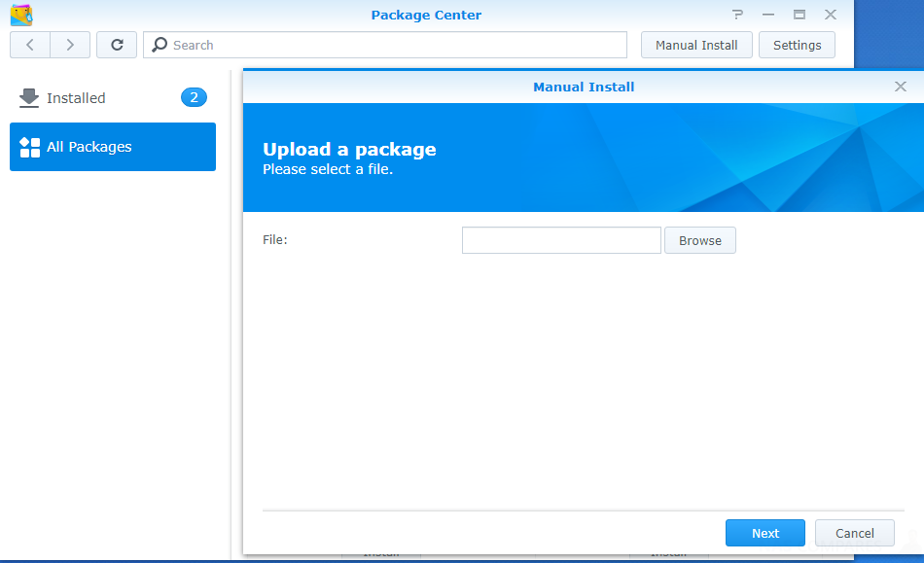Click the Installed count badge showing 2
The height and width of the screenshot is (563, 924).
[x=194, y=97]
